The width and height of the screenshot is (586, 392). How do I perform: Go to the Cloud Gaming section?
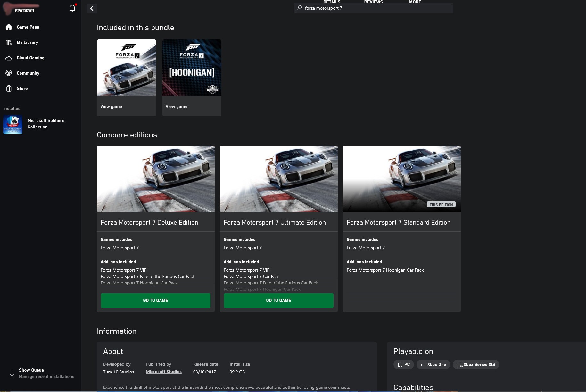(x=30, y=58)
